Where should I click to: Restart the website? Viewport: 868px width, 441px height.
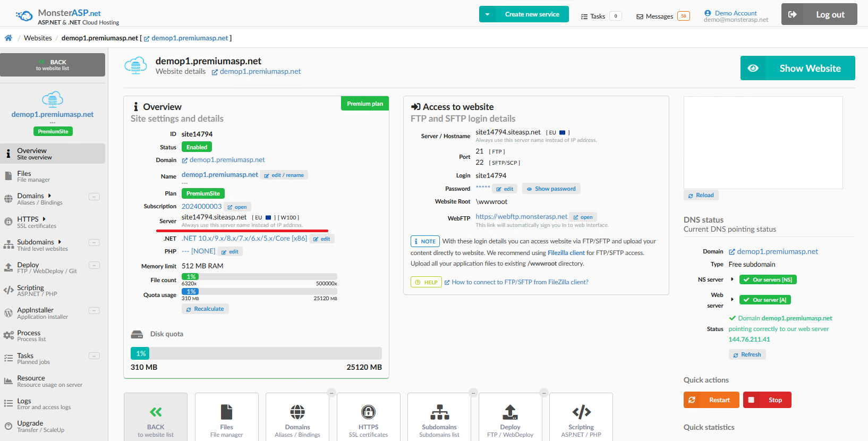711,400
